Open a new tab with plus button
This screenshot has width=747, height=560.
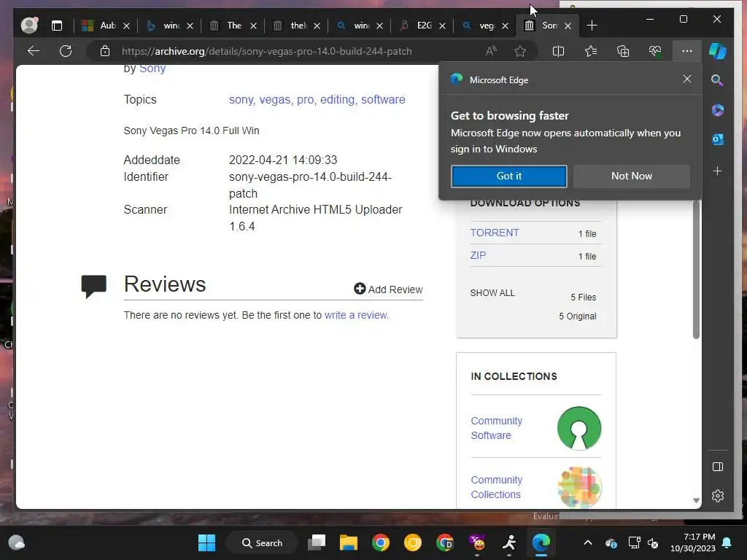pyautogui.click(x=592, y=26)
